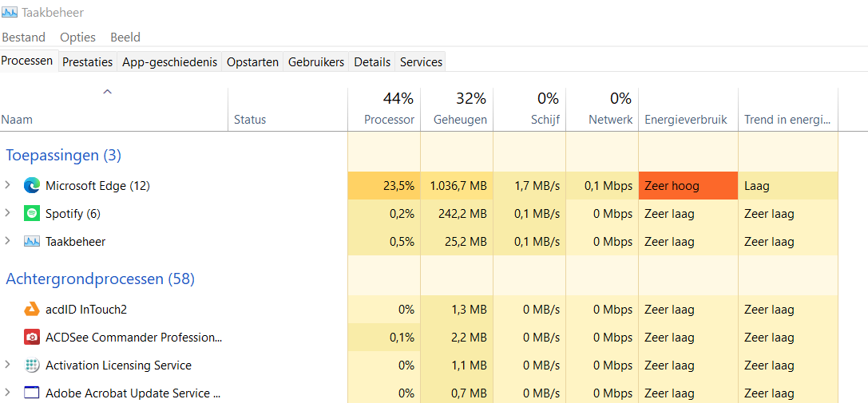Click the Zeer hoog energy cell for Edge
This screenshot has height=403, width=868.
click(x=688, y=186)
